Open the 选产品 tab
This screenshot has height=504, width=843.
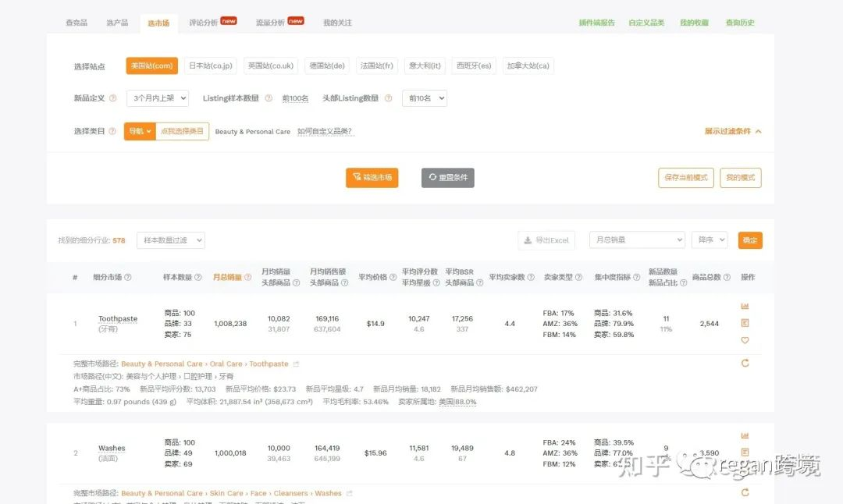[x=117, y=23]
